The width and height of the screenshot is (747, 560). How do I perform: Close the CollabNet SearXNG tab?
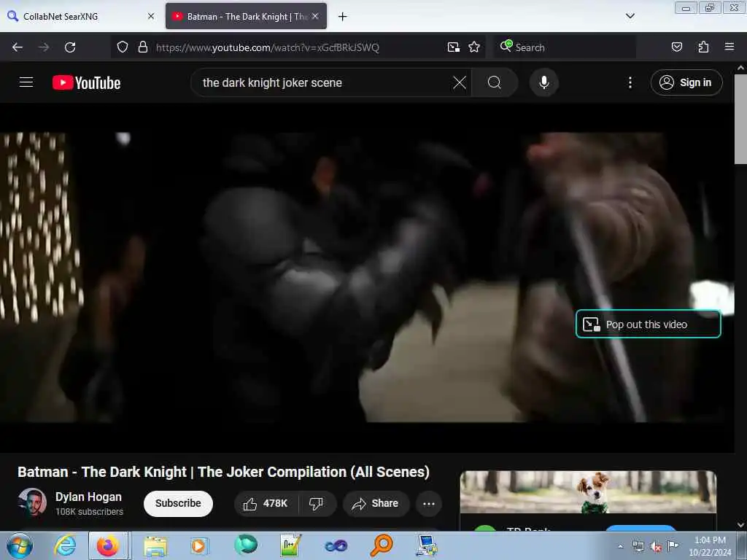click(x=151, y=16)
